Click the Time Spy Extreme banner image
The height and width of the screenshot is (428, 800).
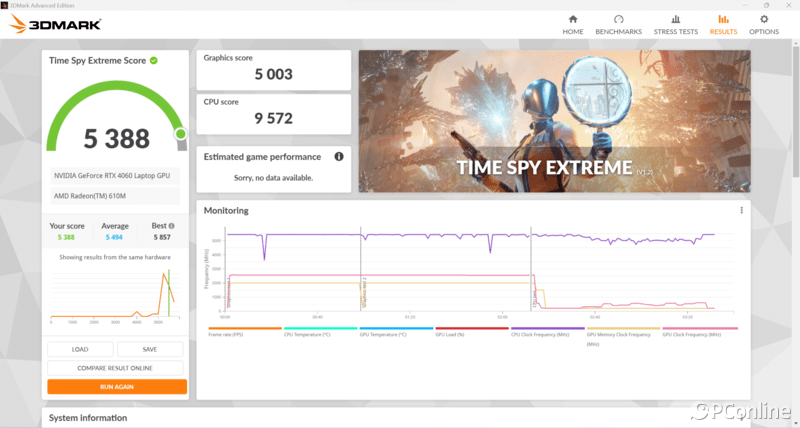(555, 121)
